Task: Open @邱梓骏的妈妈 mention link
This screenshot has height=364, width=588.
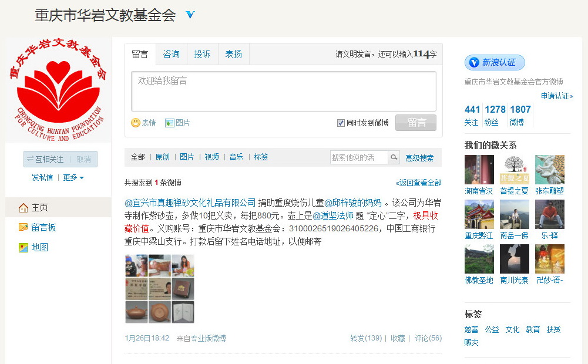Action: 353,203
